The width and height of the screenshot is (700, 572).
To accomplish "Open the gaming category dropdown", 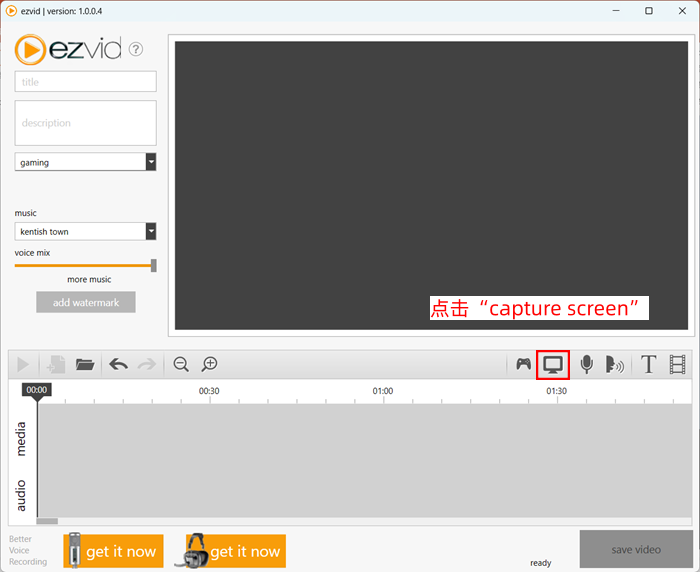I will tap(151, 162).
